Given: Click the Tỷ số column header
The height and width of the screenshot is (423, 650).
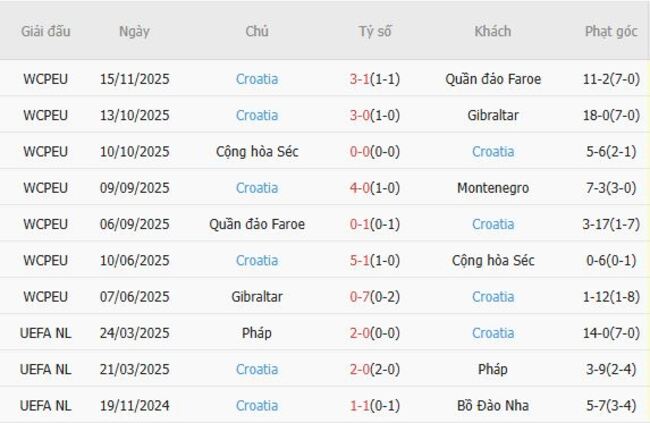Looking at the screenshot, I should pos(375,31).
